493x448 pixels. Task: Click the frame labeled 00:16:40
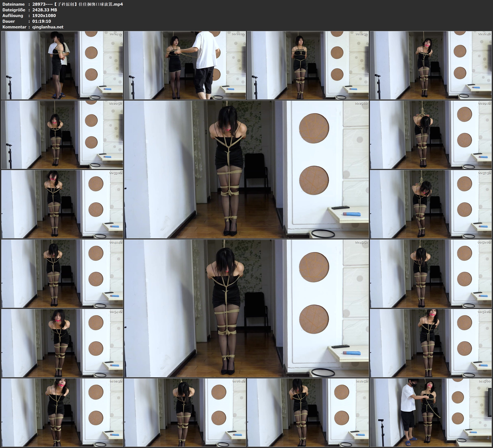click(x=431, y=65)
